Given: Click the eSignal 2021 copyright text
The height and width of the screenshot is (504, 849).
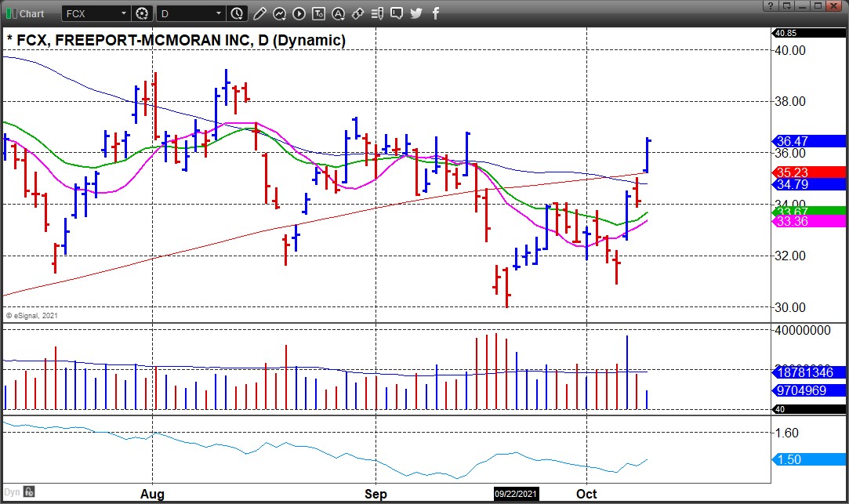Looking at the screenshot, I should click(32, 316).
